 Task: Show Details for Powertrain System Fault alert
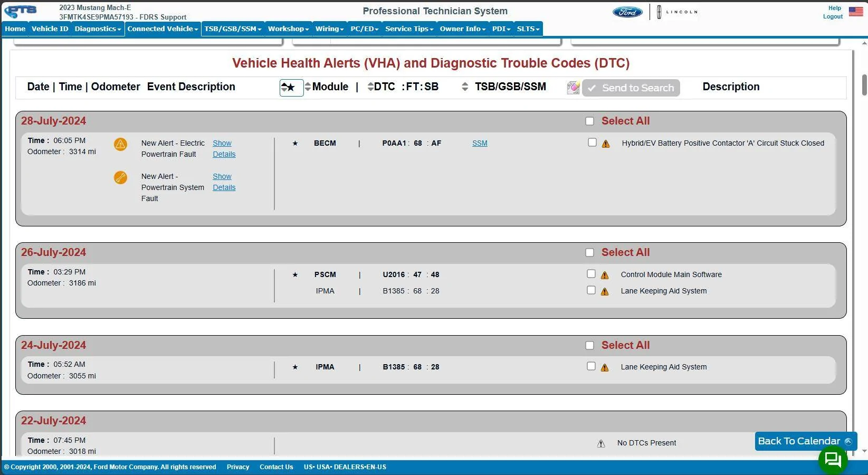pyautogui.click(x=224, y=182)
